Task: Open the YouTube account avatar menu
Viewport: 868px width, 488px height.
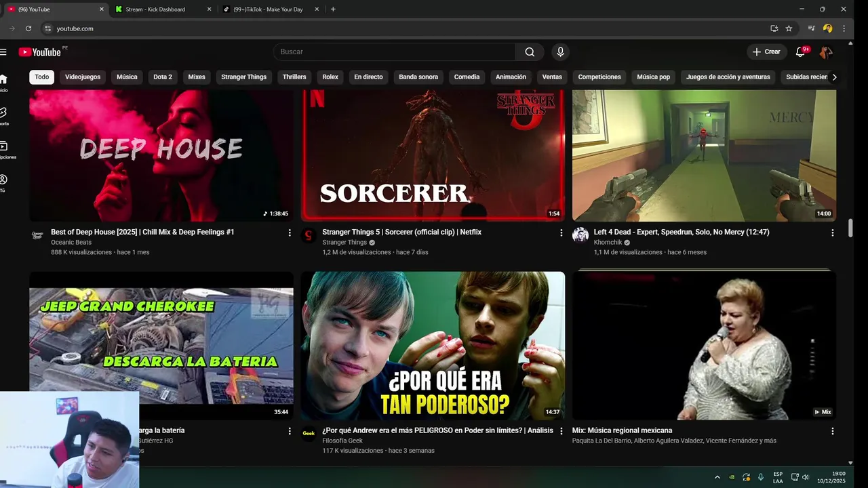Action: [x=825, y=52]
